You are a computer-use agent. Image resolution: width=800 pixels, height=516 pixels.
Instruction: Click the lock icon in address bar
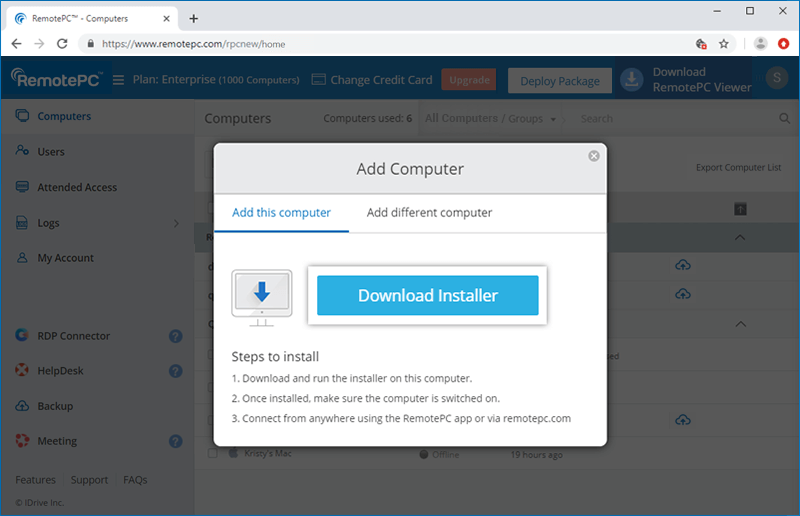coord(90,44)
